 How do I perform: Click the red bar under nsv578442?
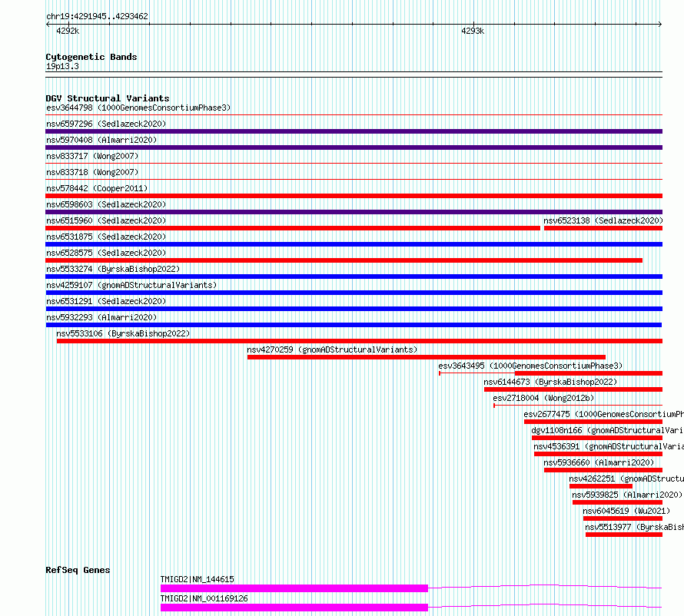pyautogui.click(x=354, y=196)
